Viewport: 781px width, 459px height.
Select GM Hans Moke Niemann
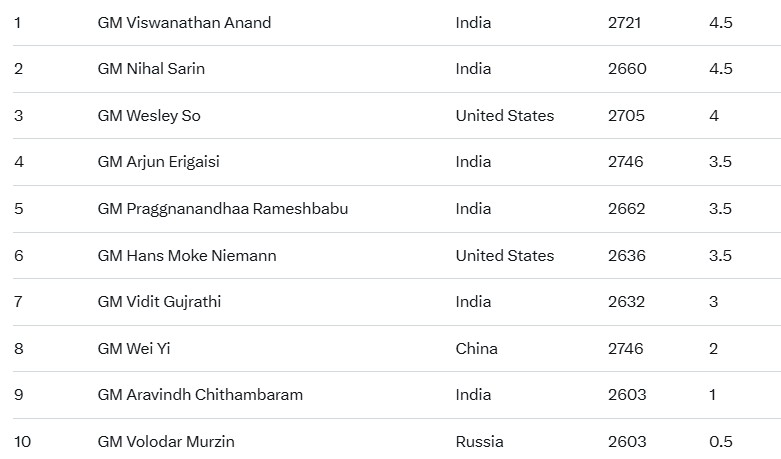tap(187, 255)
